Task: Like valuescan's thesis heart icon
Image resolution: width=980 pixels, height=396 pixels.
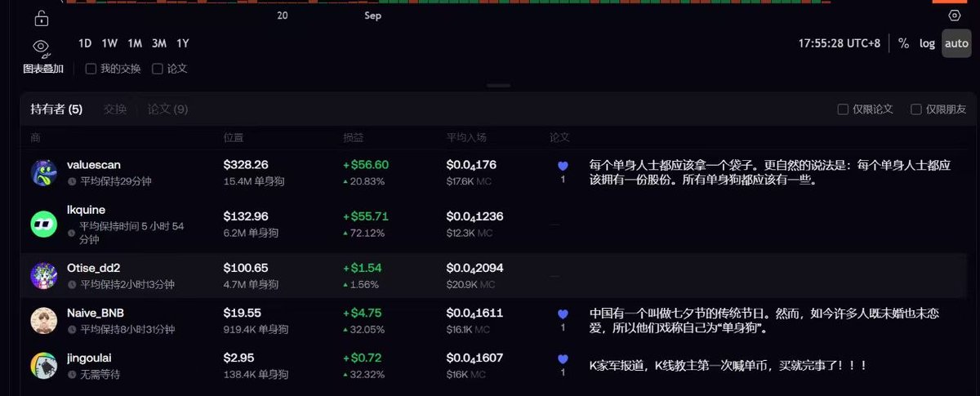Action: (x=563, y=166)
